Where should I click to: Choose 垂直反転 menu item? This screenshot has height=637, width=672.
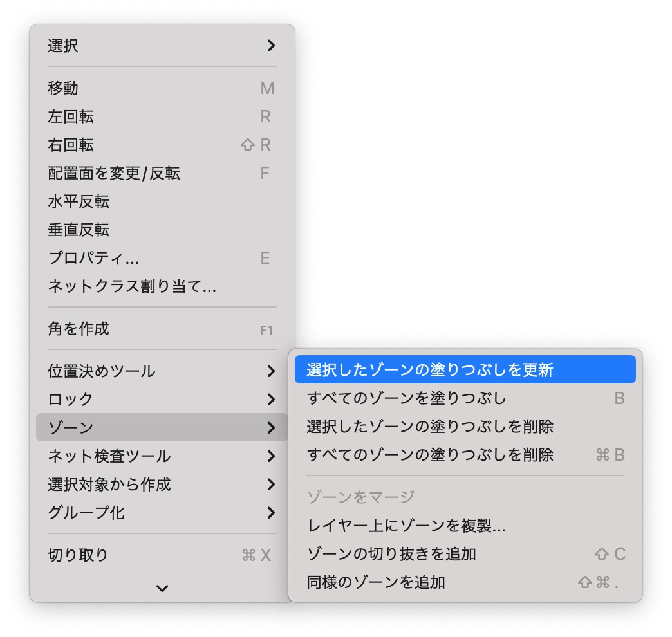(x=162, y=230)
